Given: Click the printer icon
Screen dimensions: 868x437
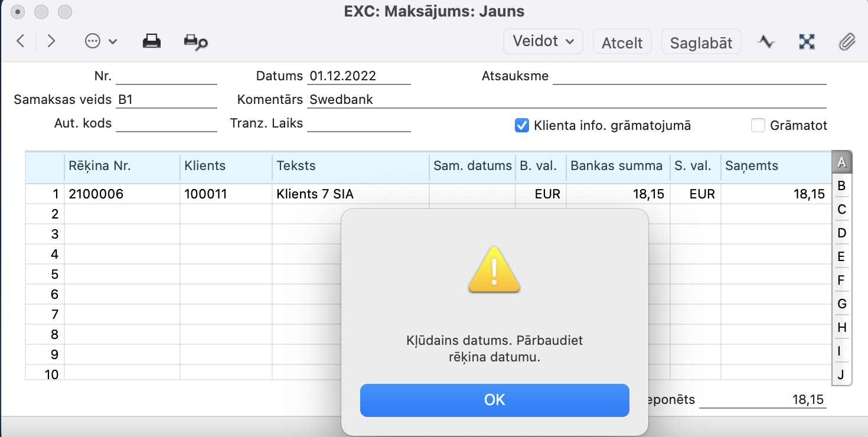Looking at the screenshot, I should click(152, 41).
